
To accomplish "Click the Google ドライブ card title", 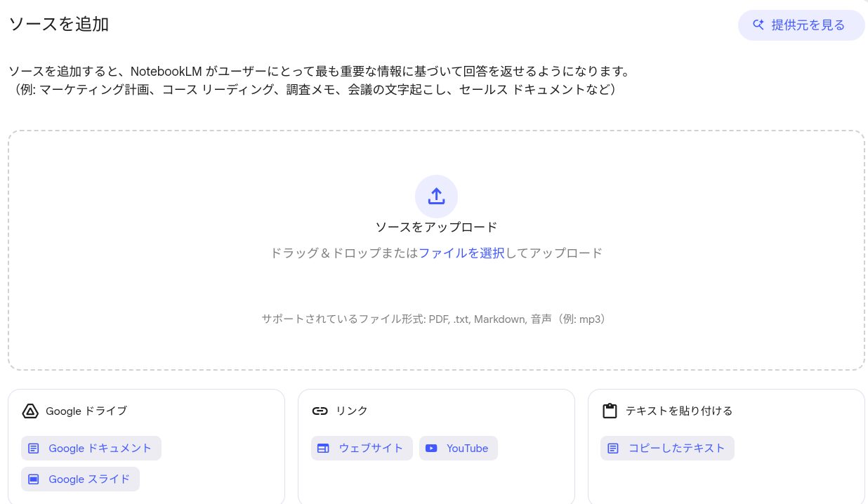I will [86, 411].
